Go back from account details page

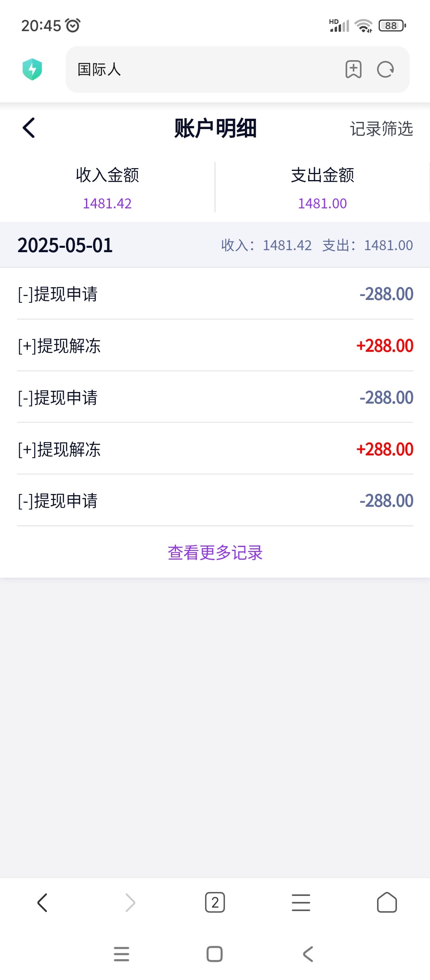click(x=29, y=128)
